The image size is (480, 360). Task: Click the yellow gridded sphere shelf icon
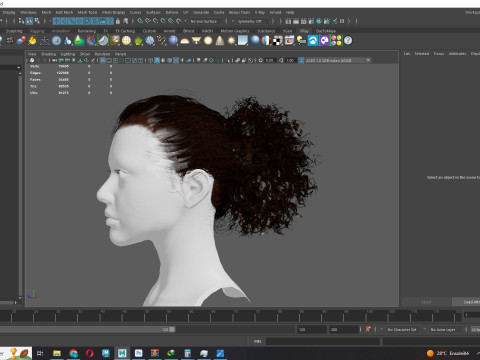(x=126, y=41)
